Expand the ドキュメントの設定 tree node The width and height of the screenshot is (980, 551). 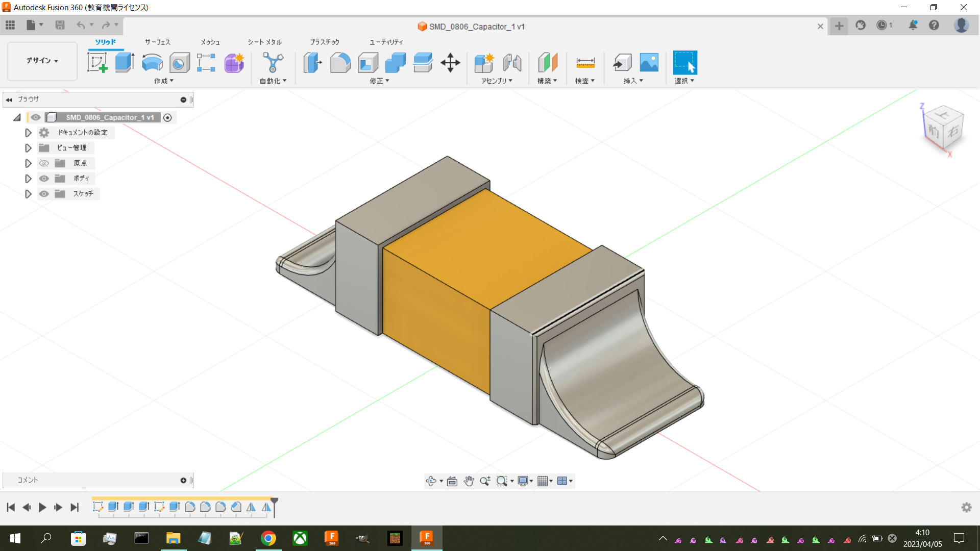(x=28, y=133)
